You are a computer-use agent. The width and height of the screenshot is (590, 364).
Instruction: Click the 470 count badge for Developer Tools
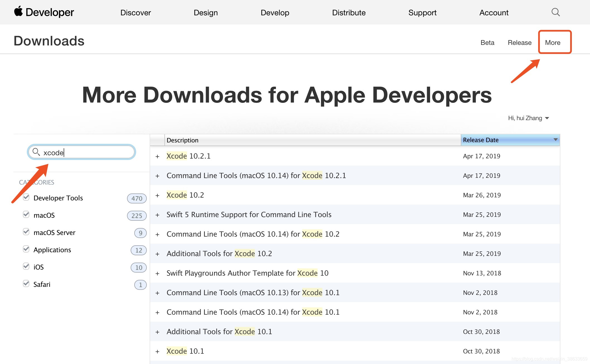(137, 198)
